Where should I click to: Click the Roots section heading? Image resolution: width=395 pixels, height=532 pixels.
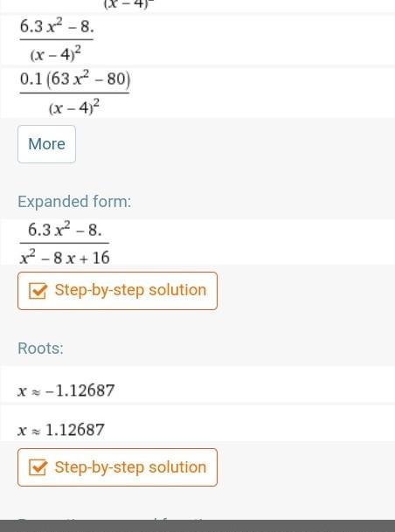coord(40,348)
